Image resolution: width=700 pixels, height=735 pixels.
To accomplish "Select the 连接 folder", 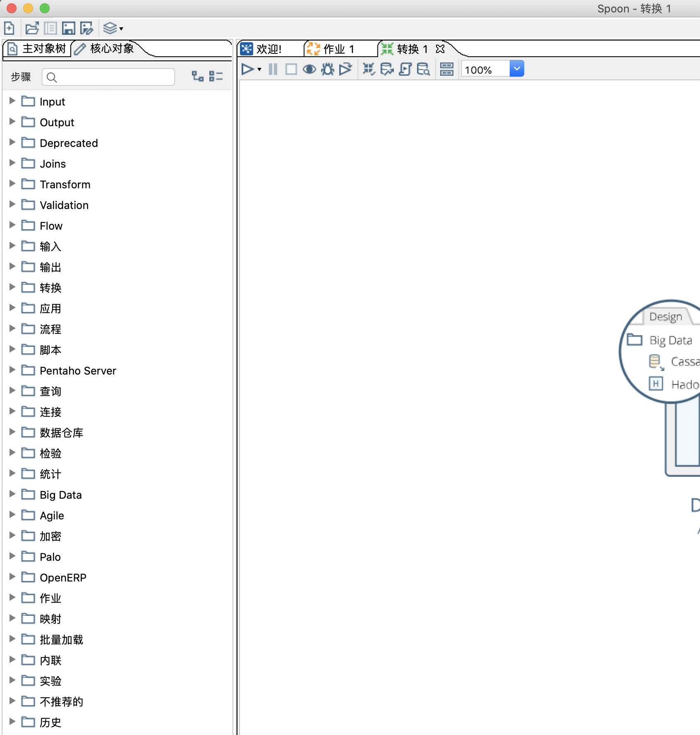I will point(50,412).
